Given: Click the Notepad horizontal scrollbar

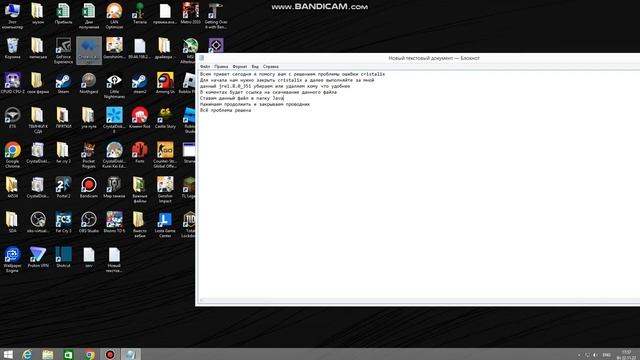Looking at the screenshot, I should click(x=418, y=300).
